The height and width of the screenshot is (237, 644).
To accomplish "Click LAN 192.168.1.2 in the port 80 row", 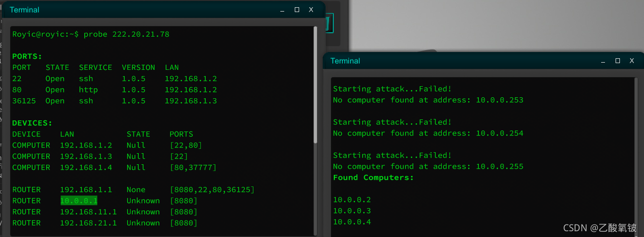I will [191, 90].
